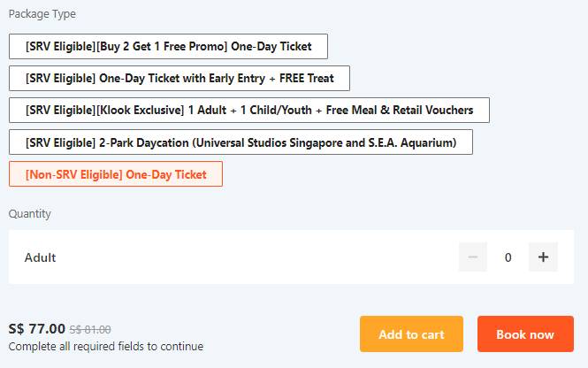The image size is (588, 368).
Task: Click the Package Type heading
Action: click(x=42, y=14)
